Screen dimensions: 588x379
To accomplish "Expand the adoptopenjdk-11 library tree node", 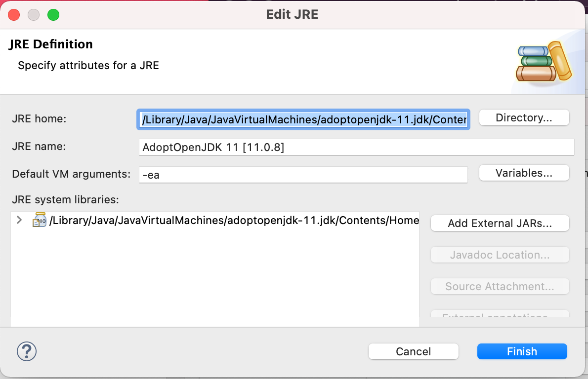I will click(19, 220).
